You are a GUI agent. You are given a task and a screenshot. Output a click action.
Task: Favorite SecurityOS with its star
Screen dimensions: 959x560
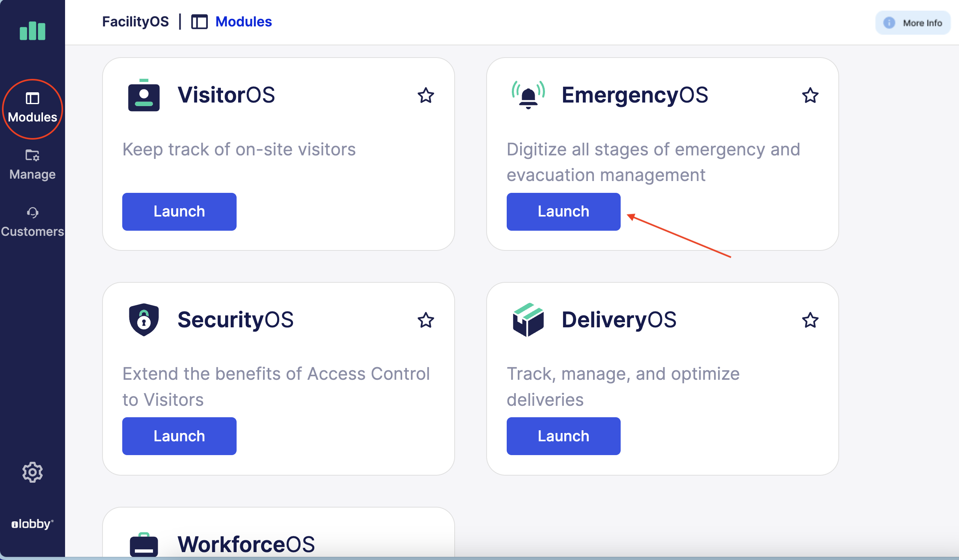click(425, 320)
